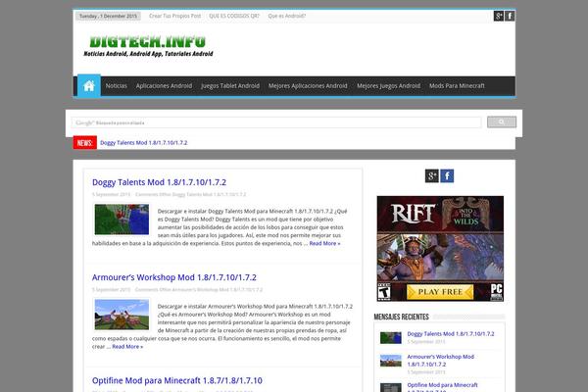Select sidebar Armourer's Workshop post thumbnail
The height and width of the screenshot is (392, 588).
click(x=391, y=361)
